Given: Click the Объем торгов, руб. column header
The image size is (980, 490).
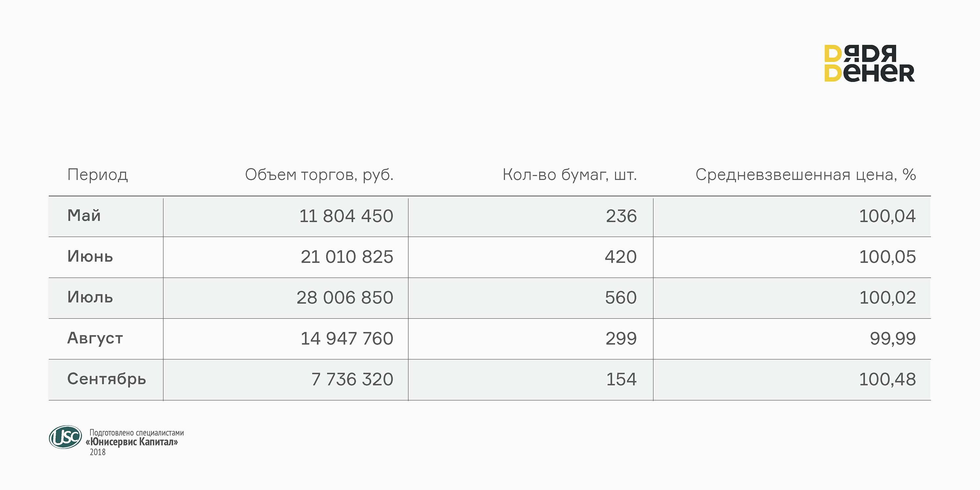Looking at the screenshot, I should coord(319,175).
